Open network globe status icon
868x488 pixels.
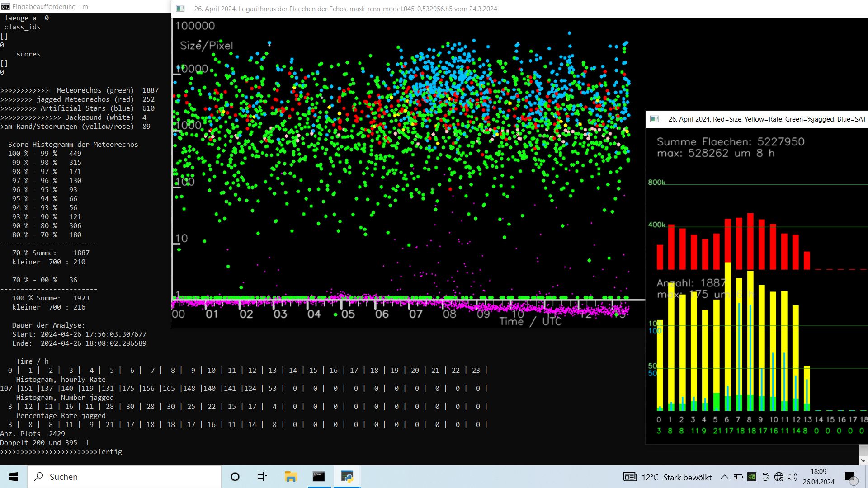(x=778, y=477)
